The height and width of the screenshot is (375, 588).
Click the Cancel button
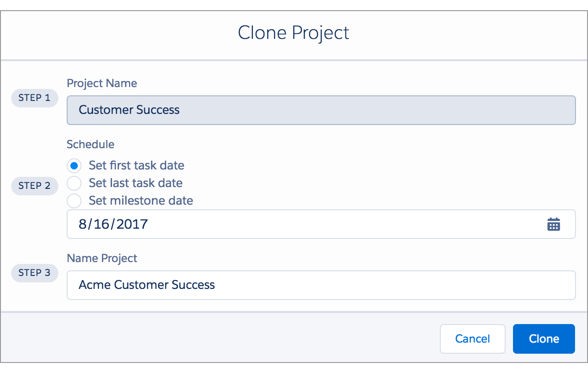tap(472, 338)
